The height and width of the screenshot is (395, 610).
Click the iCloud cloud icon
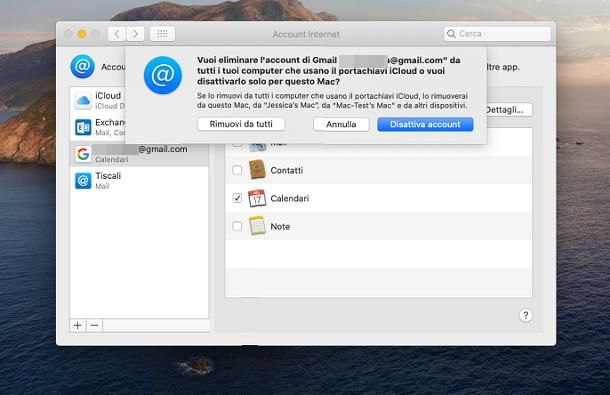[x=83, y=101]
